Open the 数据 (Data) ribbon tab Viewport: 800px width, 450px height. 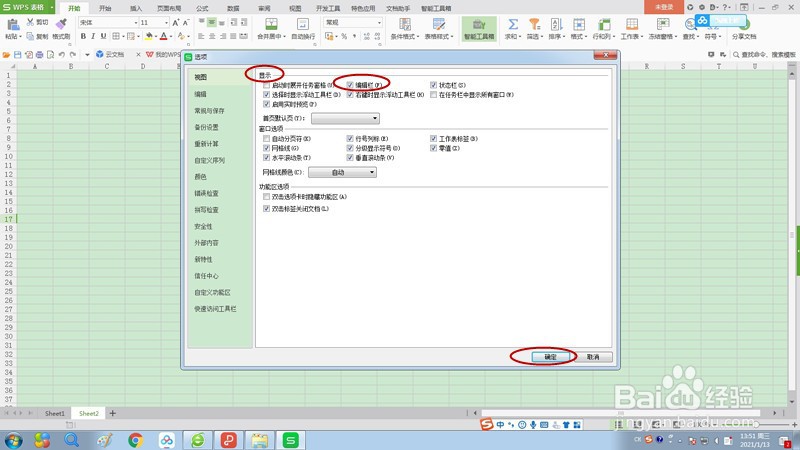point(233,8)
